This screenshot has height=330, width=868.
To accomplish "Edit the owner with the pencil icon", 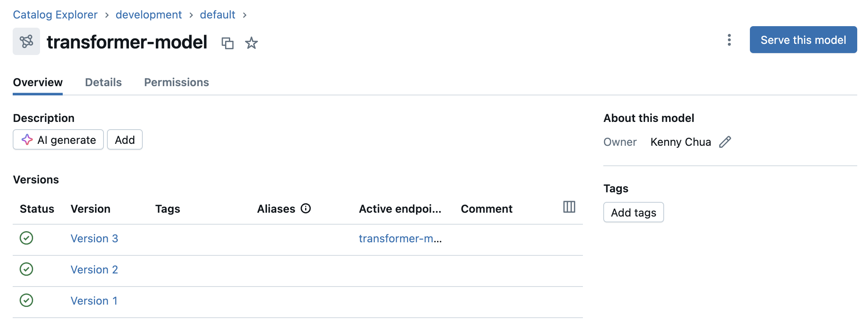I will tap(725, 142).
